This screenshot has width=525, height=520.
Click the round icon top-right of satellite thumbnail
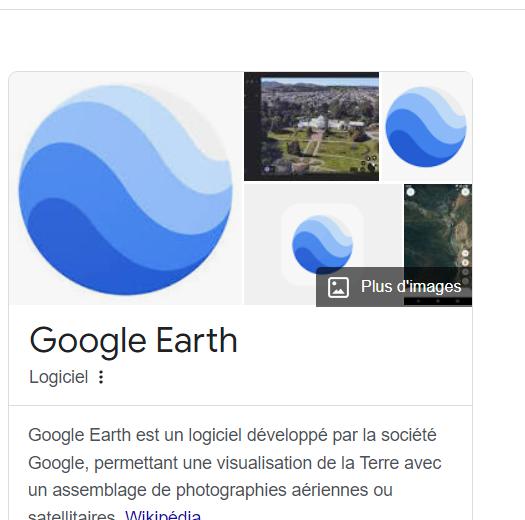pyautogui.click(x=465, y=192)
